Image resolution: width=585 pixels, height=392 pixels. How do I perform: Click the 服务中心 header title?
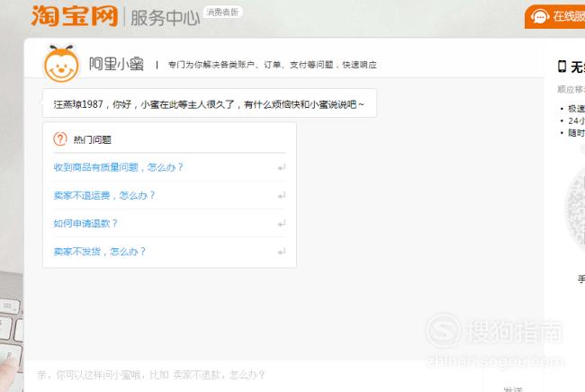165,17
